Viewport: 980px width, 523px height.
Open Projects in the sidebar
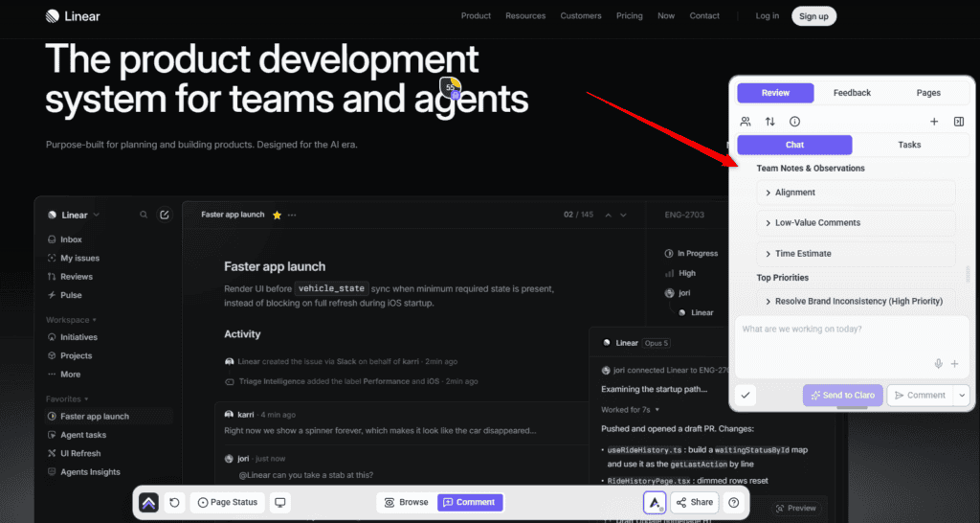(70, 355)
